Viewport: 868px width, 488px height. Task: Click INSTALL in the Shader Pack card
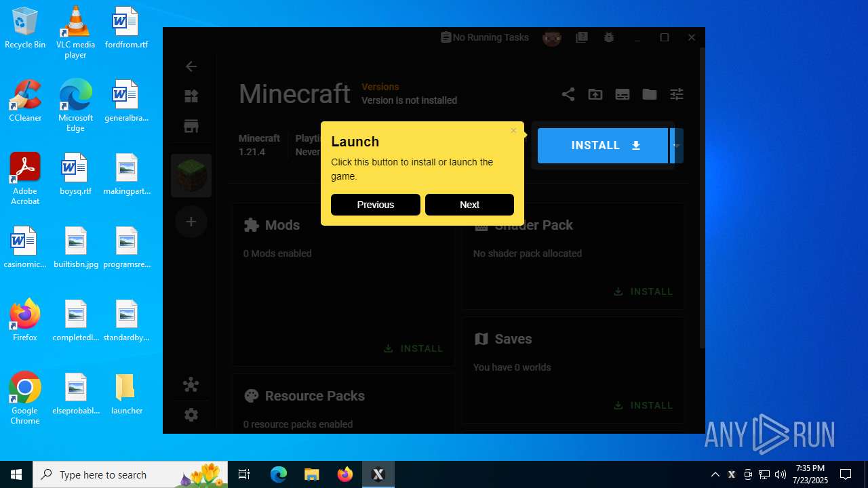coord(644,291)
